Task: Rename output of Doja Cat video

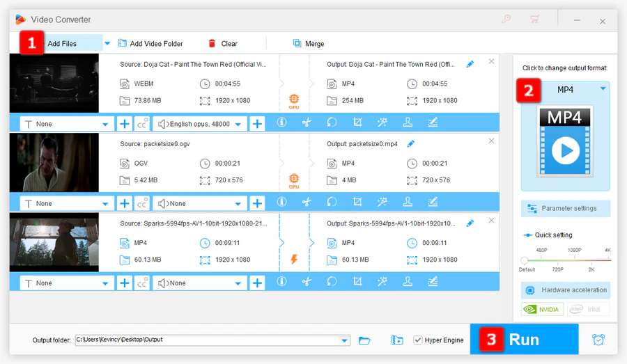Action: pyautogui.click(x=470, y=64)
